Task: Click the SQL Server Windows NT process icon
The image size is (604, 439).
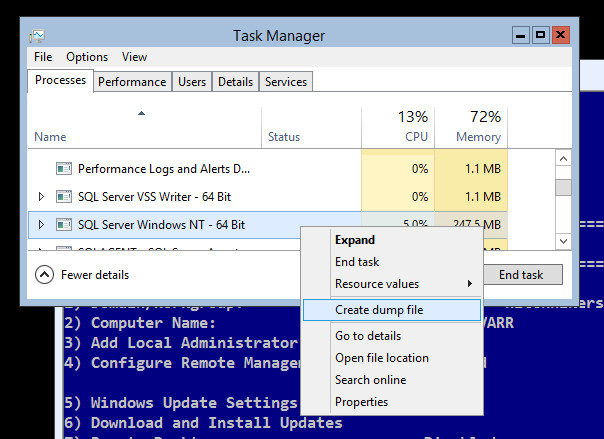Action: coord(64,225)
